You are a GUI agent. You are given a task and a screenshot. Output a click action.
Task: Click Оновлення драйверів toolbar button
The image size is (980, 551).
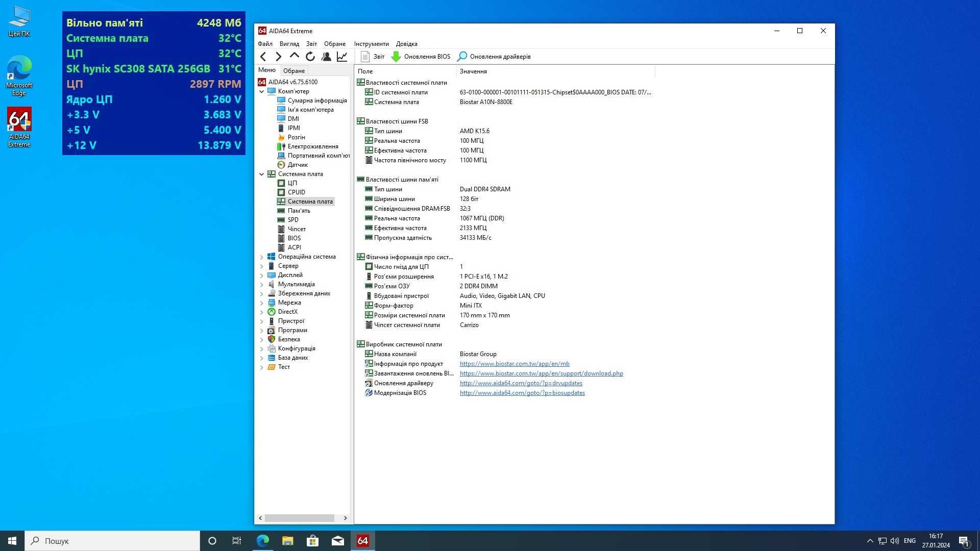[494, 57]
